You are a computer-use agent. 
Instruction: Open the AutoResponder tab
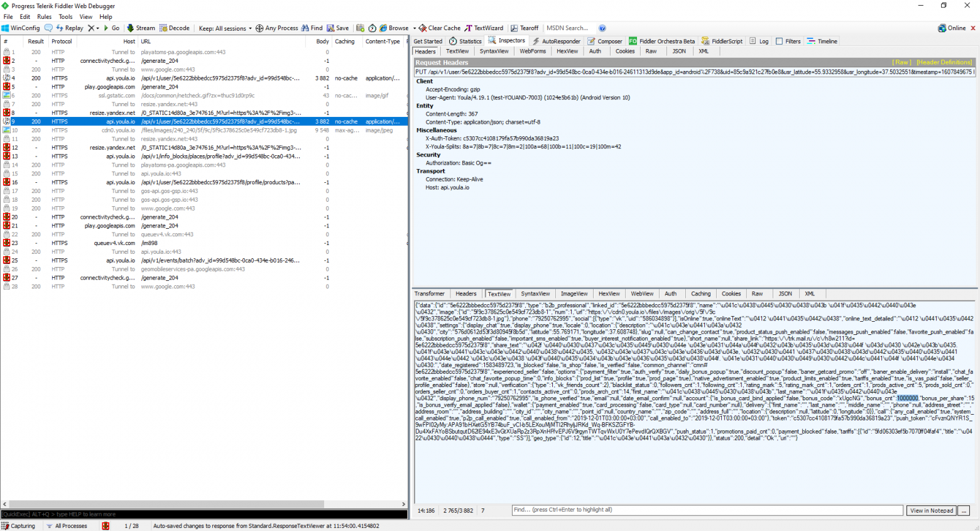557,41
